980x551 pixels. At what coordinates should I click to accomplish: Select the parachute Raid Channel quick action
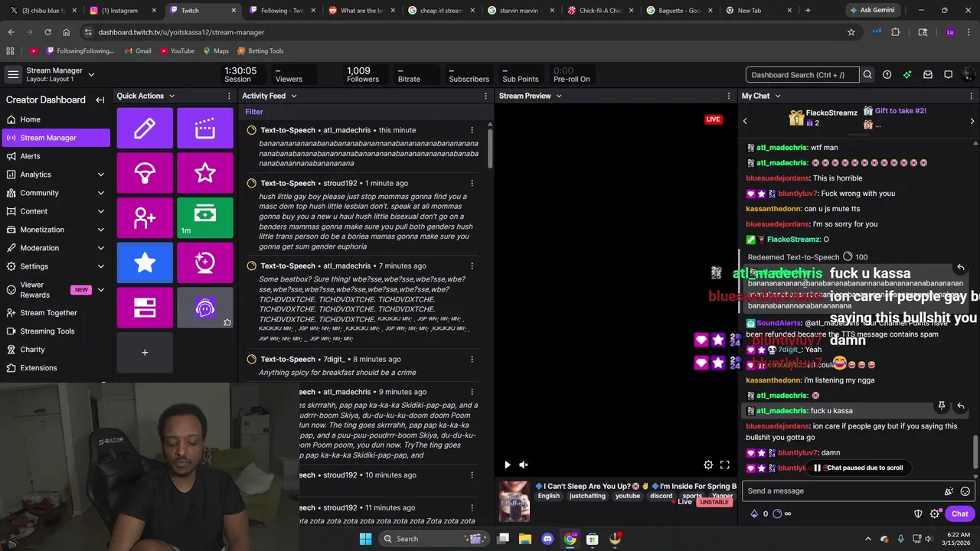[x=145, y=173]
